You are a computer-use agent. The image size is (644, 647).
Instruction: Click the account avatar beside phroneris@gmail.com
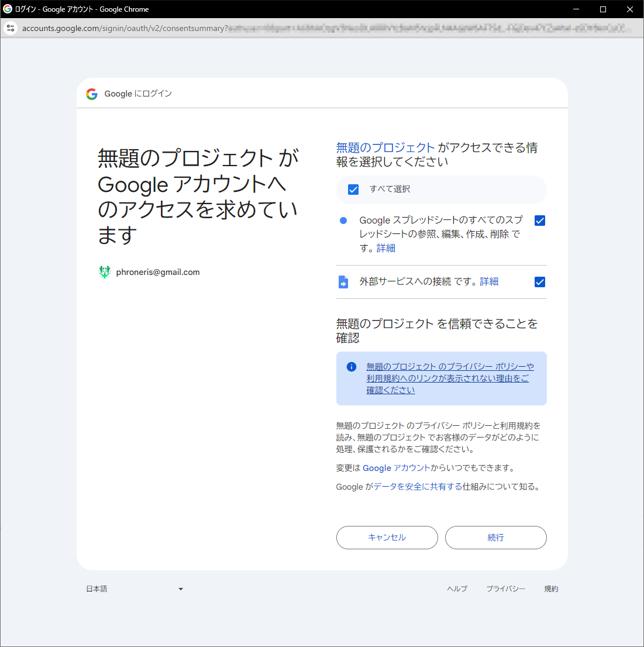pyautogui.click(x=105, y=272)
